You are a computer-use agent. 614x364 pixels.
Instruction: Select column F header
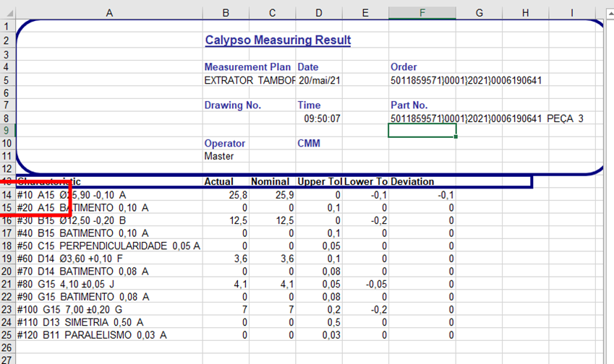tap(422, 13)
